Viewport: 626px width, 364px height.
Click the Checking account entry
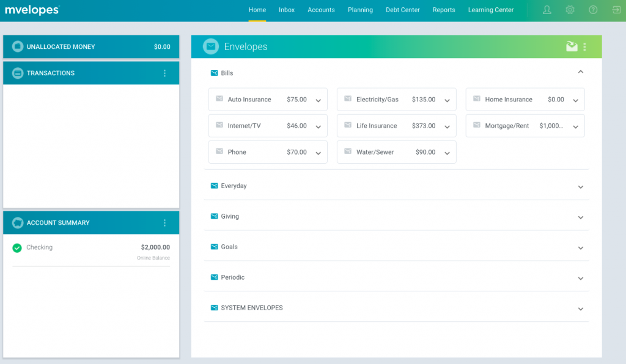point(39,247)
